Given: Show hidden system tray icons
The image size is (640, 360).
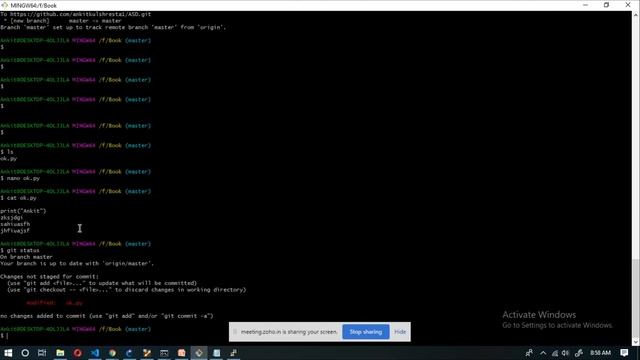Looking at the screenshot, I should tap(543, 353).
